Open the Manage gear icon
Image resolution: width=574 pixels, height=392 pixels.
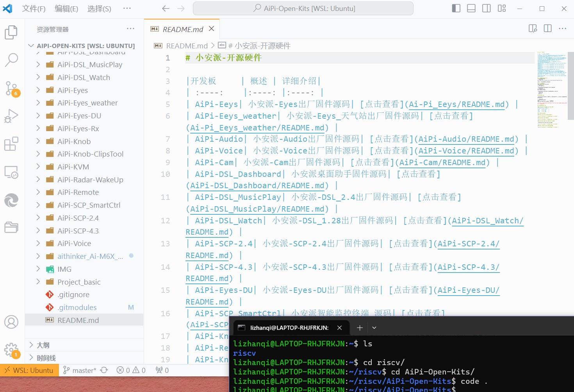pos(12,351)
